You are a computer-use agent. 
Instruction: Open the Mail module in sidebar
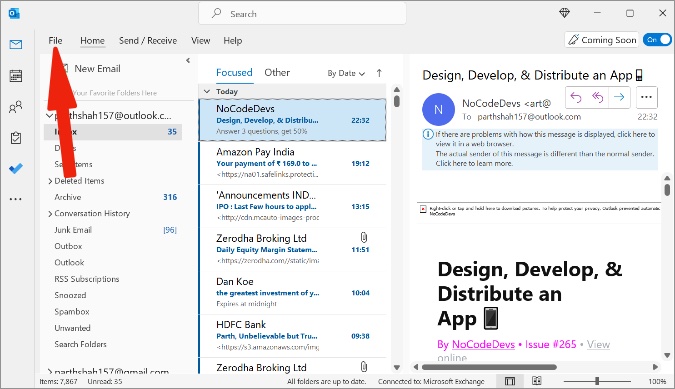point(16,44)
